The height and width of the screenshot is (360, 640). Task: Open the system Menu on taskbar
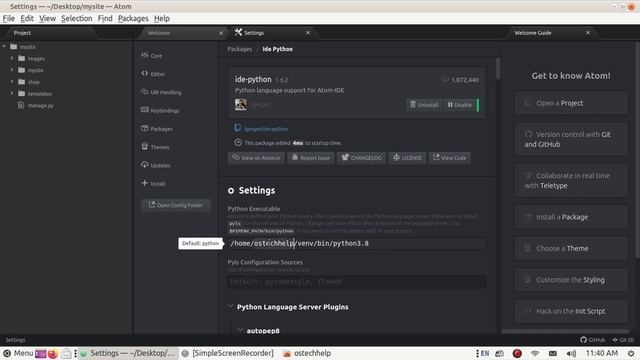pyautogui.click(x=18, y=353)
